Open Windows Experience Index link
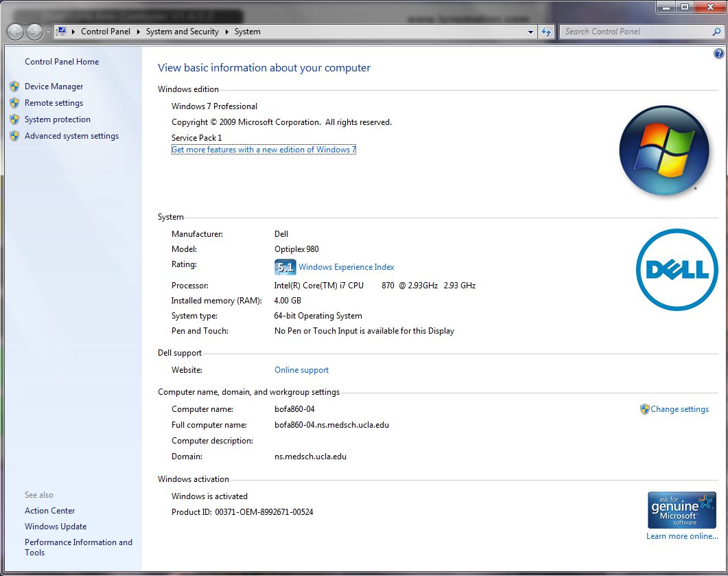 coord(346,267)
